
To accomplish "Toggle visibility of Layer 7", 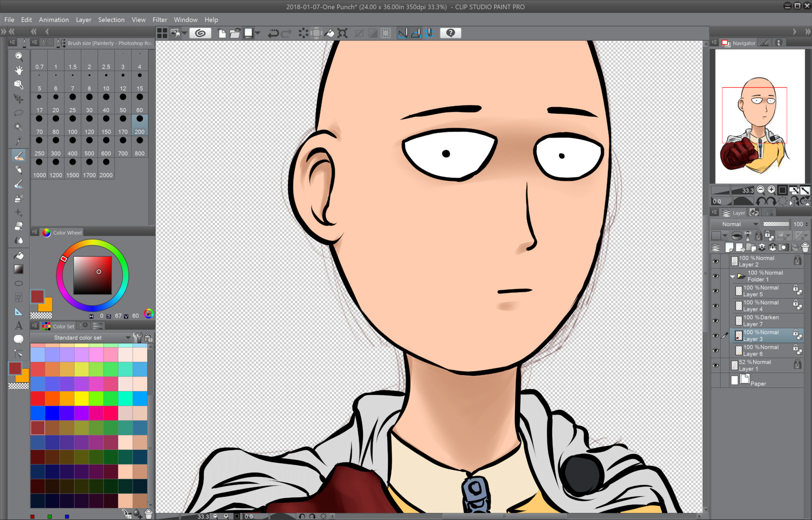I will tap(716, 320).
